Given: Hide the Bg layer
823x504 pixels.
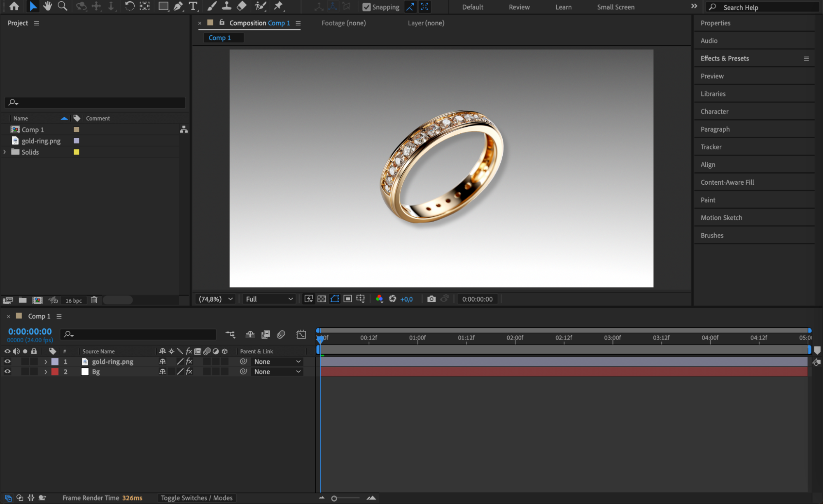Looking at the screenshot, I should click(7, 372).
